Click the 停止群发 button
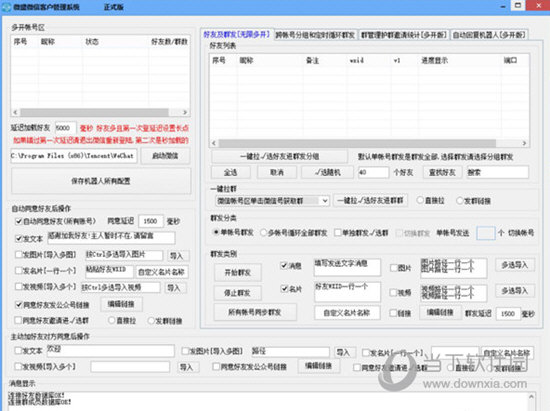The height and width of the screenshot is (411, 550). tap(238, 293)
